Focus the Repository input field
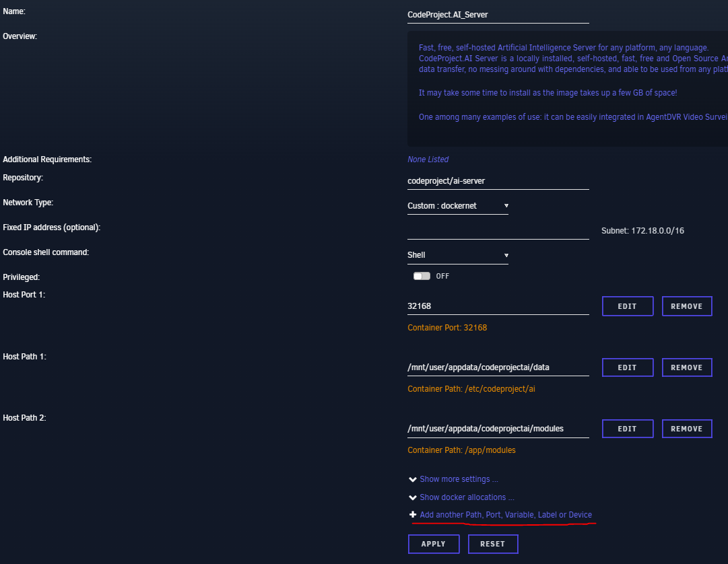This screenshot has width=728, height=564. (x=498, y=181)
